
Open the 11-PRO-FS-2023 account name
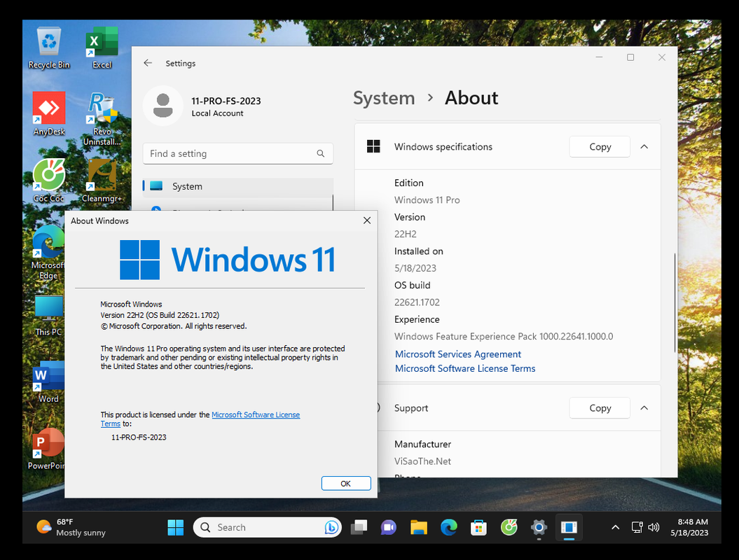(x=226, y=101)
